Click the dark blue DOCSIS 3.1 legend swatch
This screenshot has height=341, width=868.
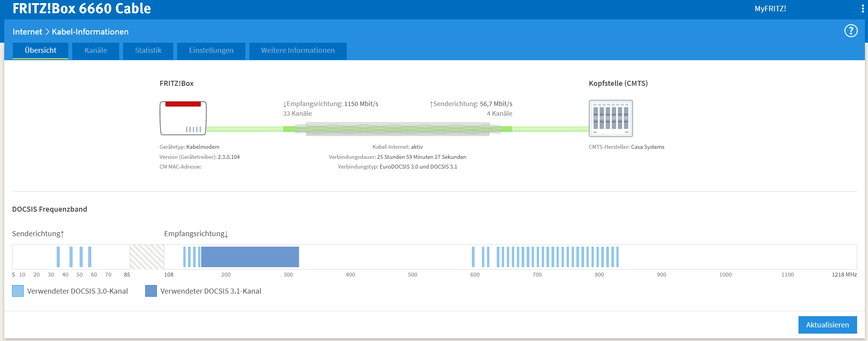(x=151, y=291)
